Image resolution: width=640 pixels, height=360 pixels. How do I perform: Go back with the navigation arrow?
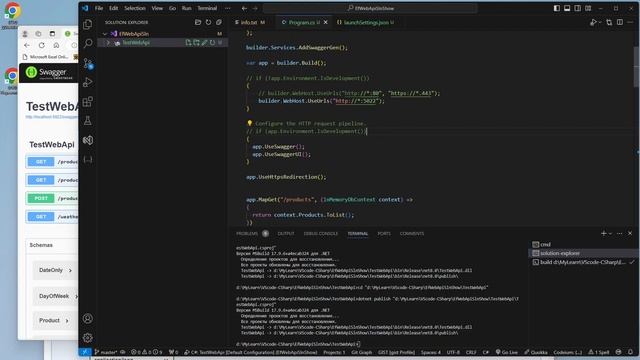tap(244, 8)
